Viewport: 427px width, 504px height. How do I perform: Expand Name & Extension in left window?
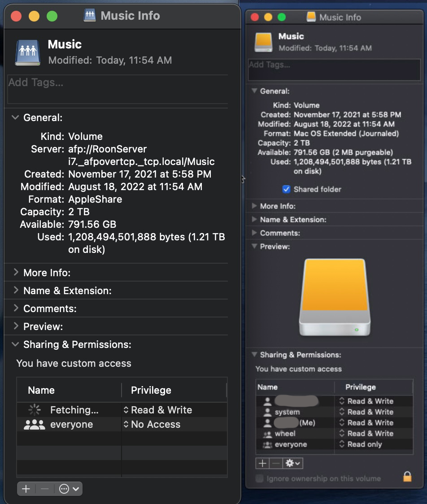tap(15, 291)
